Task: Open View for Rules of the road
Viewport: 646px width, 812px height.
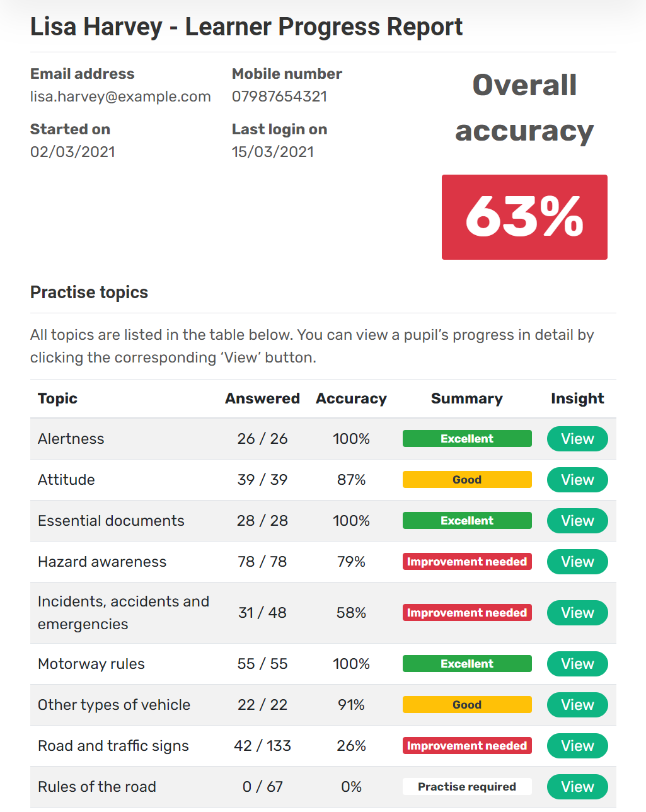Action: [577, 787]
